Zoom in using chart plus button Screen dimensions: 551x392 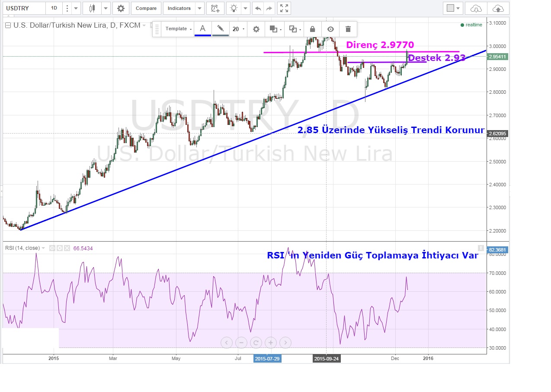(x=270, y=343)
